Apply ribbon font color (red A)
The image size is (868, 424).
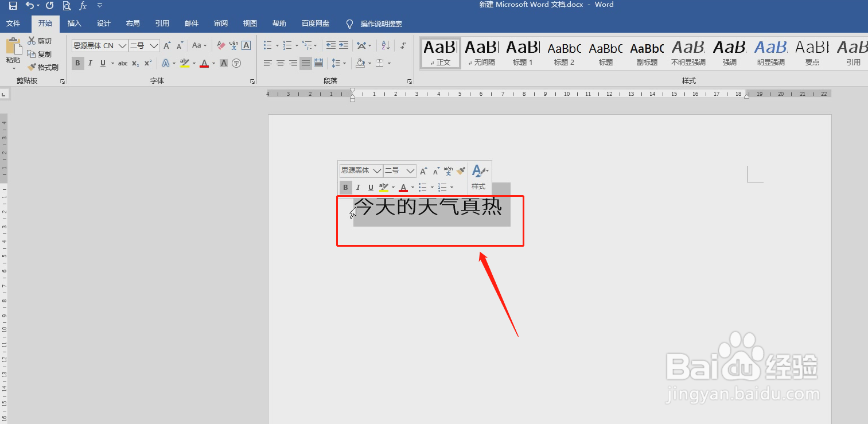pos(204,63)
